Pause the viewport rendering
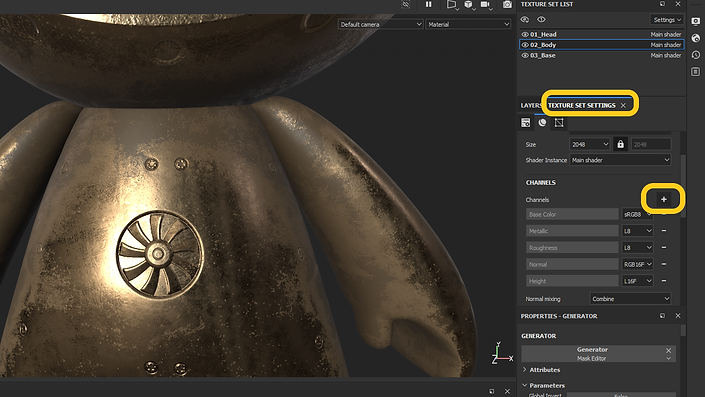Viewport: 705px width, 397px height. coord(428,4)
